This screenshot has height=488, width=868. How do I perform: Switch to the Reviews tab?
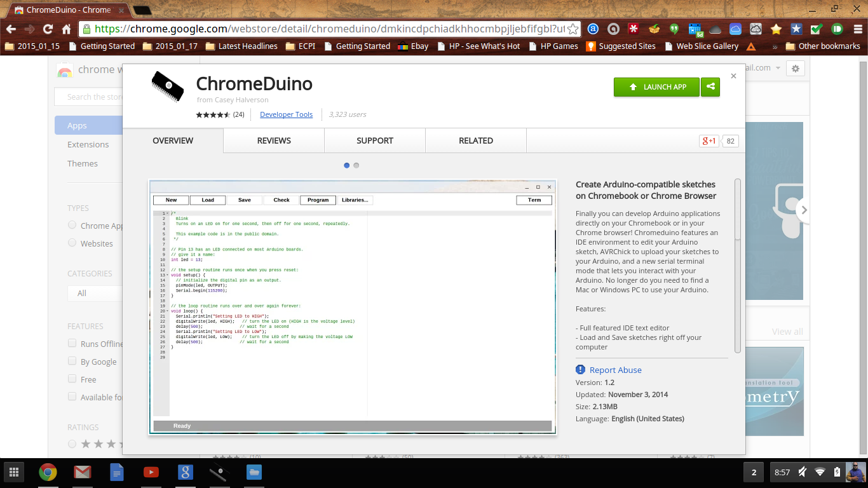(274, 140)
